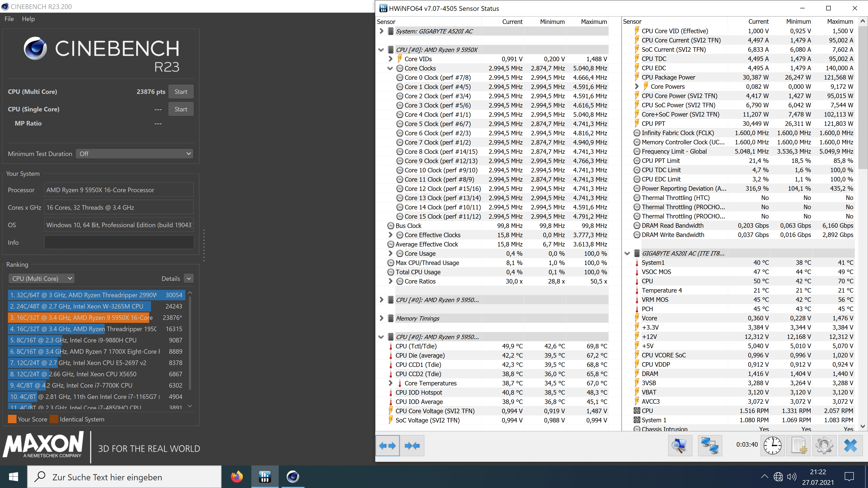Expand the Core Ratios row
Viewport: 868px width, 488px height.
click(x=390, y=281)
